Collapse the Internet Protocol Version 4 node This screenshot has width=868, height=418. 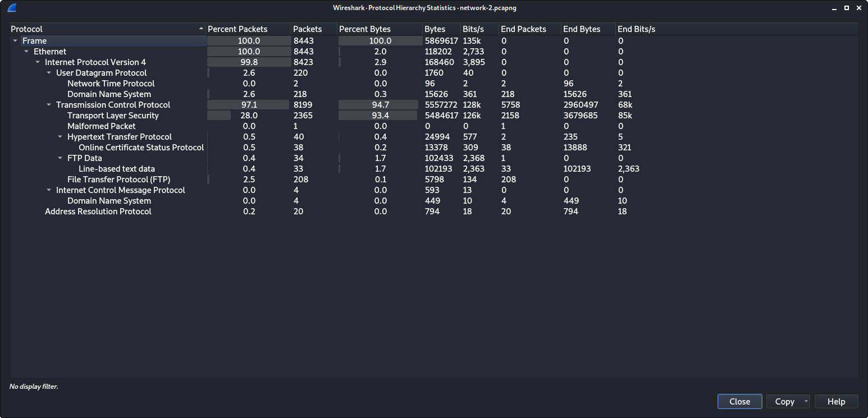(38, 62)
